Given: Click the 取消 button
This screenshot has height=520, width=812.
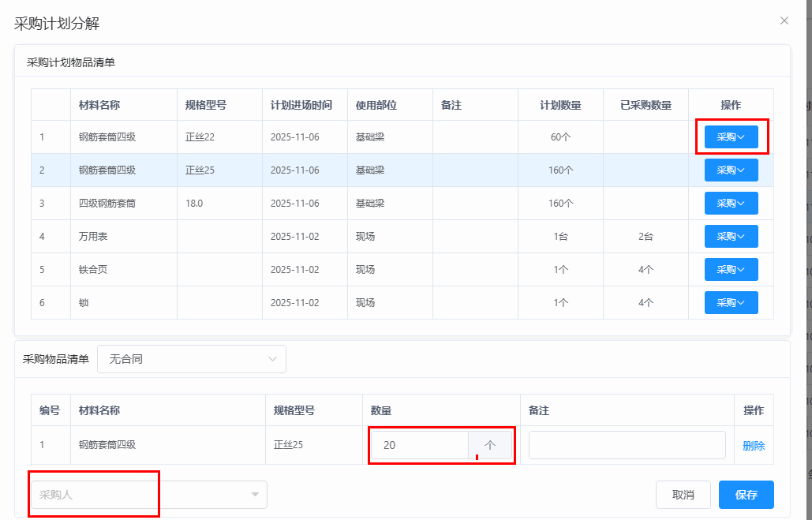Looking at the screenshot, I should (683, 495).
